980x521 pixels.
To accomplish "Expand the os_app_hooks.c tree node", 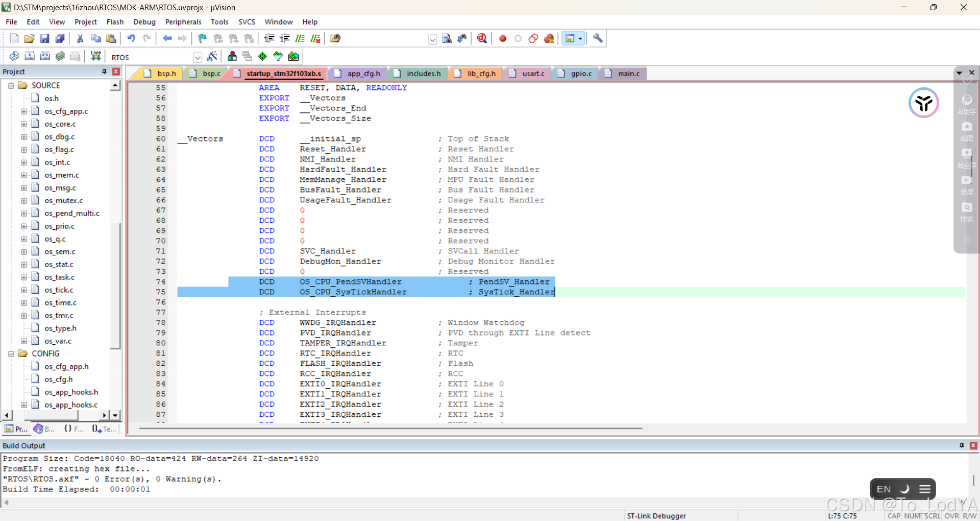I will click(x=23, y=405).
